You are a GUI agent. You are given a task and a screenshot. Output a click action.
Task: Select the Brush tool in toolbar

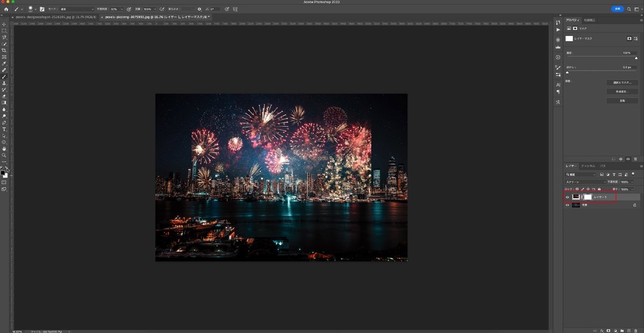coord(4,77)
